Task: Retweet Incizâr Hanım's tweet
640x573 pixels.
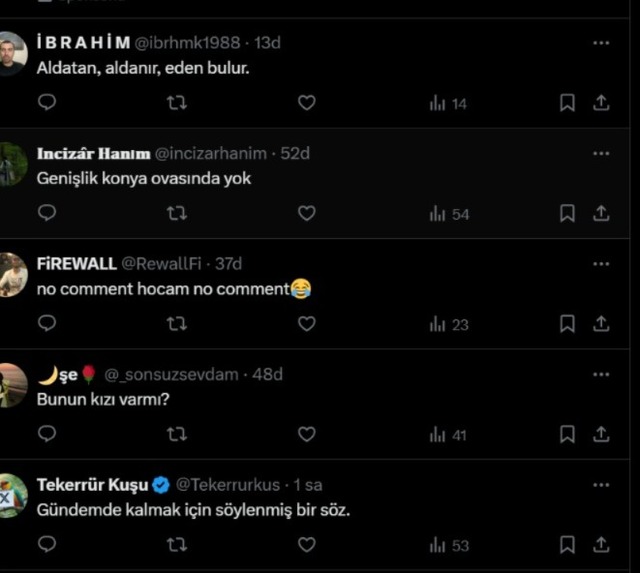Action: pos(176,213)
